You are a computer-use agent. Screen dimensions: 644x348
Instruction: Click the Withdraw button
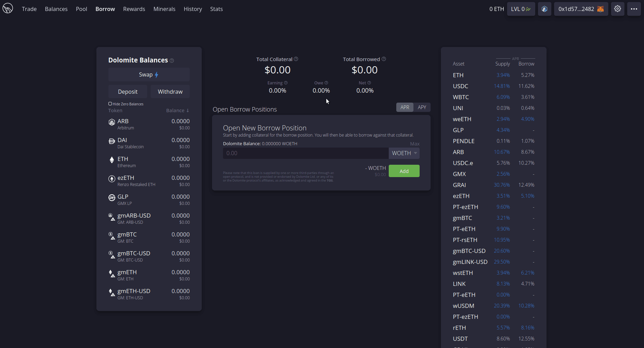pos(170,92)
